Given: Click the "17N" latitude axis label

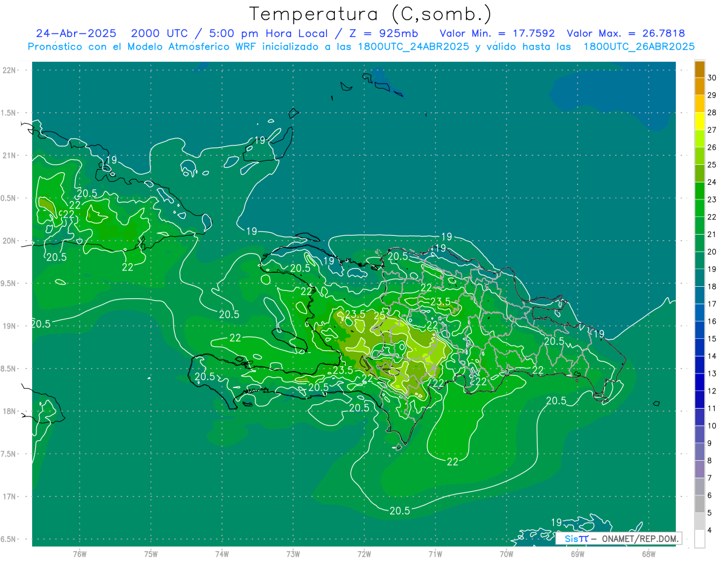Looking at the screenshot, I should (10, 497).
